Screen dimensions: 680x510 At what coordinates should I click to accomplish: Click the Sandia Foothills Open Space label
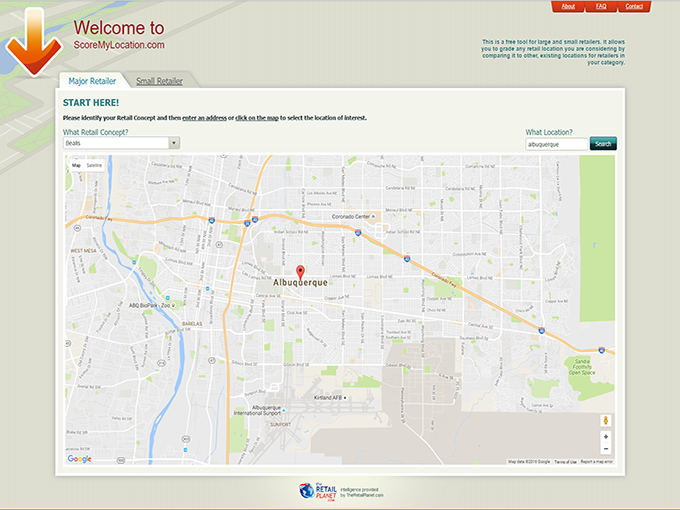point(582,367)
